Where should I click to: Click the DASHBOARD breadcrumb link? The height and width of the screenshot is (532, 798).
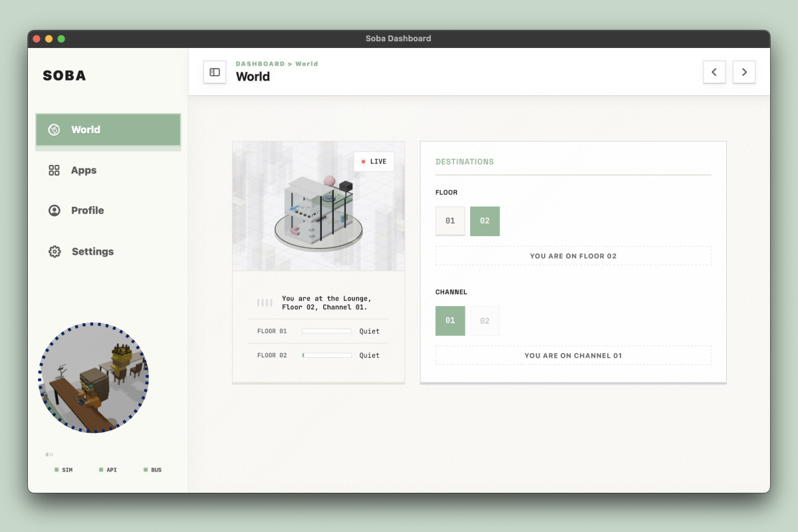260,64
